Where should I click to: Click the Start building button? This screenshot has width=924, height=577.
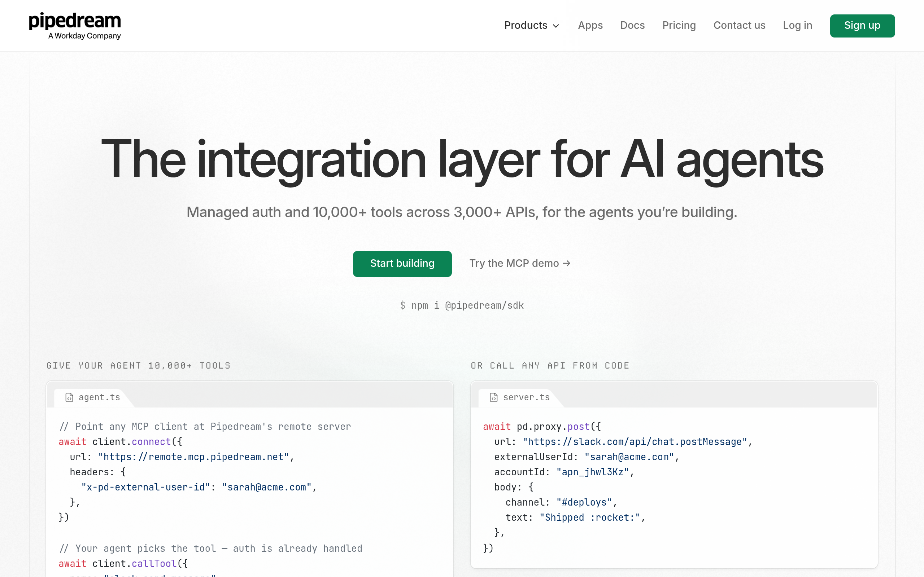click(x=402, y=264)
